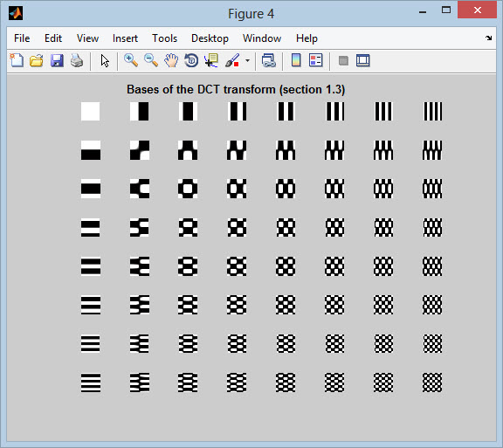The height and width of the screenshot is (448, 503).
Task: Expand the brush color dropdown arrow
Action: click(247, 60)
